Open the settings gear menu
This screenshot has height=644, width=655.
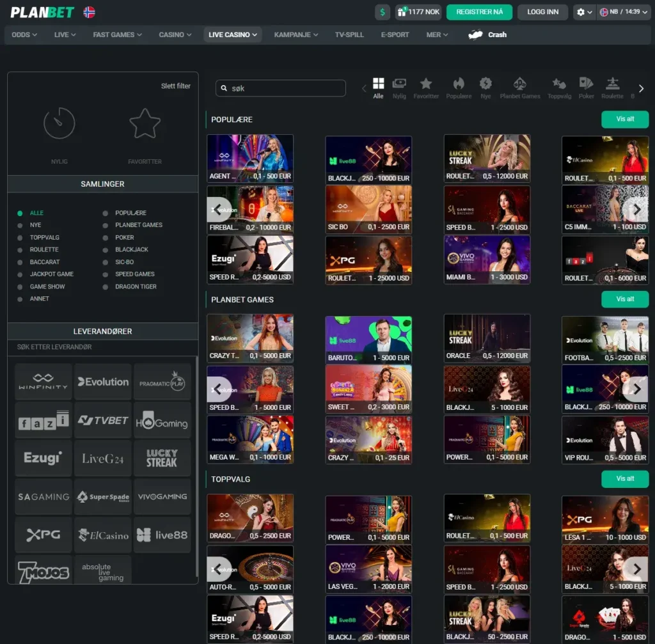[584, 12]
